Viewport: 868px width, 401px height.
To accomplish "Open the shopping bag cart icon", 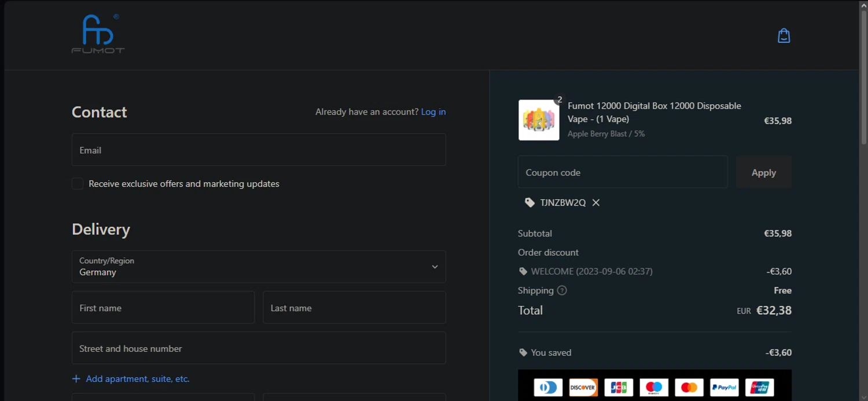I will [784, 36].
